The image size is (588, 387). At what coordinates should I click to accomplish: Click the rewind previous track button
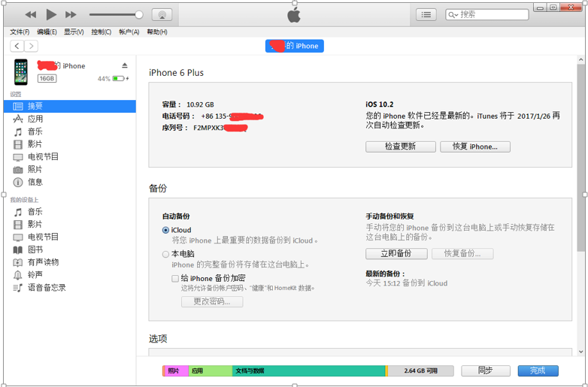tap(30, 14)
